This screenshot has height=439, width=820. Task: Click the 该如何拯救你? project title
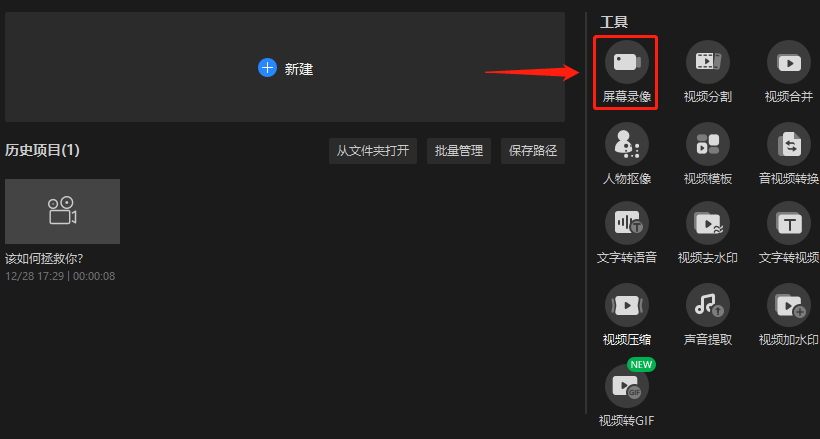pos(44,259)
